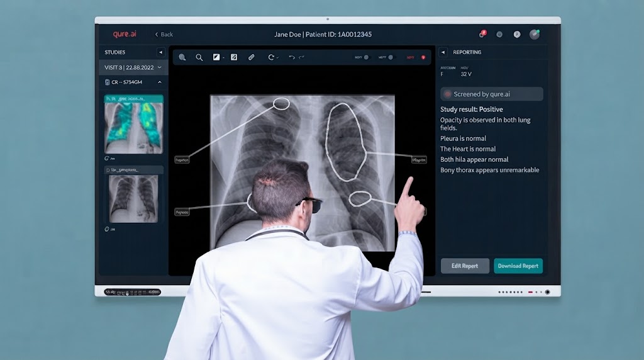644x360 pixels.
Task: Select the small oval annotation on lower lung
Action: pos(360,199)
